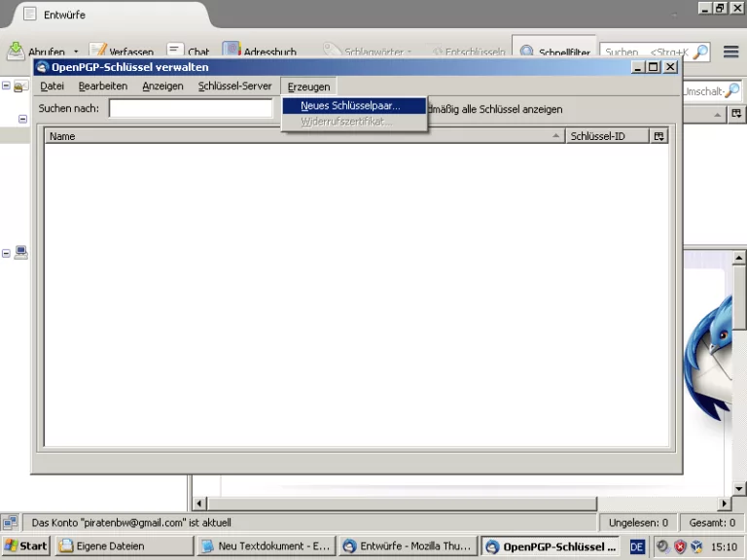Image resolution: width=747 pixels, height=560 pixels.
Task: Open Thunderbird hamburger application menu
Action: pos(730,52)
